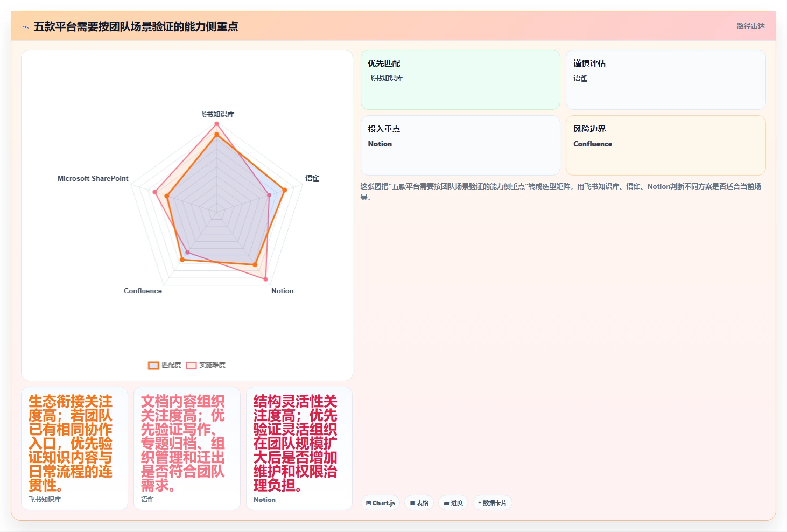Viewport: 787px width, 532px height.
Task: Click the 数据卡片 chip
Action: [x=492, y=503]
